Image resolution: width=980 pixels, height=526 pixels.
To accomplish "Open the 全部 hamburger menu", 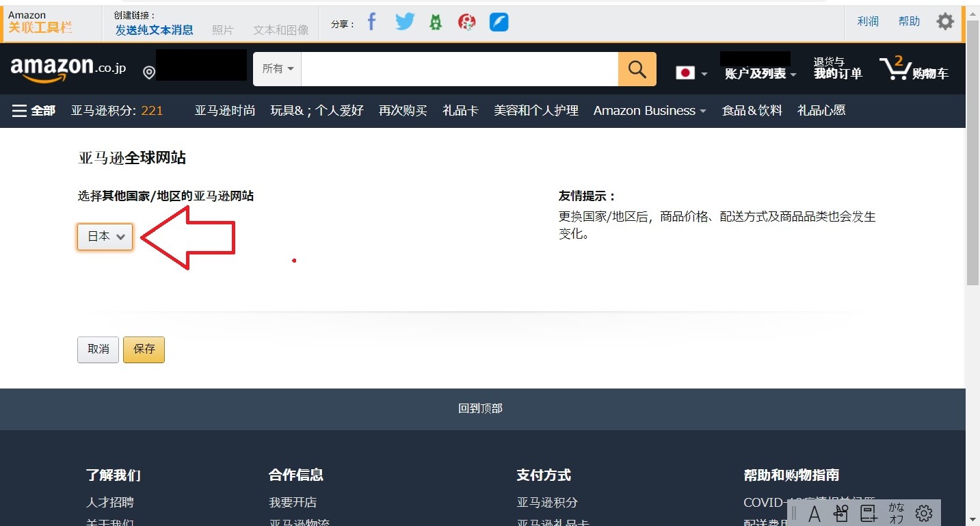I will pyautogui.click(x=34, y=111).
